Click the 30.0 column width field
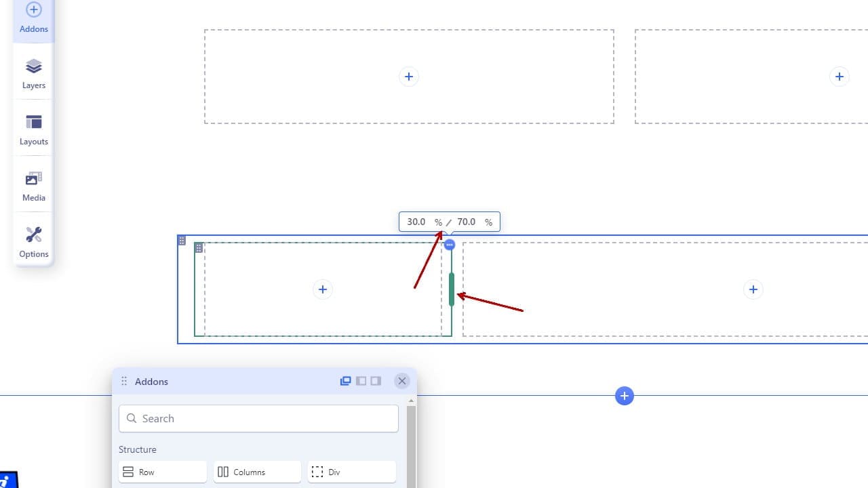Viewport: 868px width, 488px height. (x=416, y=222)
